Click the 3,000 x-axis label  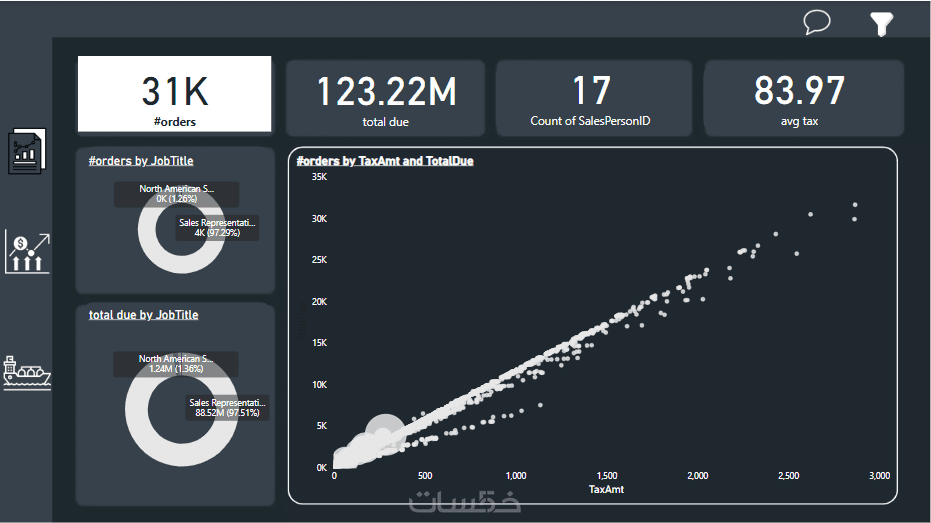coord(879,476)
